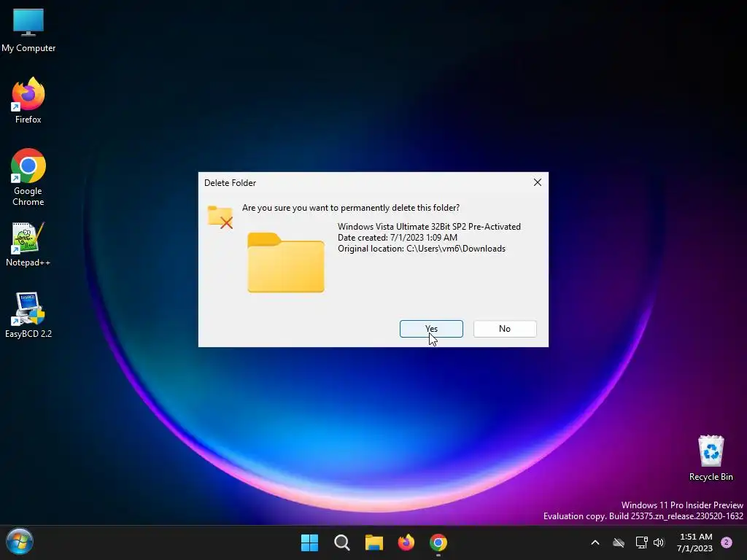Open the Windows 7 style start orb
The width and height of the screenshot is (747, 560).
click(20, 542)
